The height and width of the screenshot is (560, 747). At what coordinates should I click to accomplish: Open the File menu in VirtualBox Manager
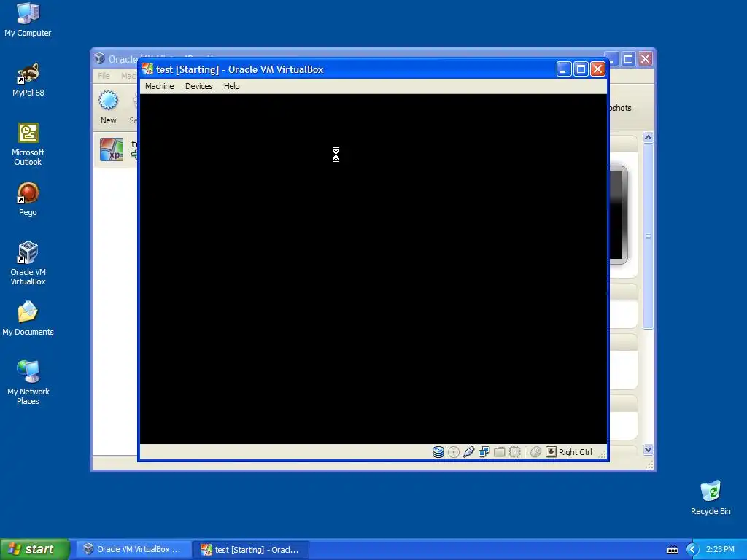[x=104, y=76]
